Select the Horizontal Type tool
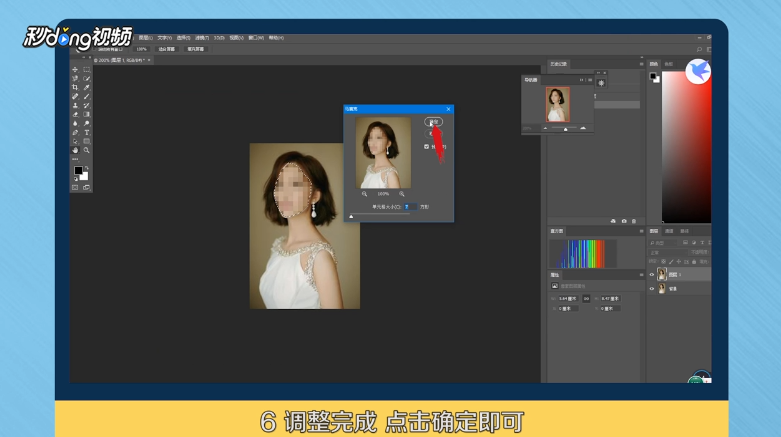 pos(87,132)
